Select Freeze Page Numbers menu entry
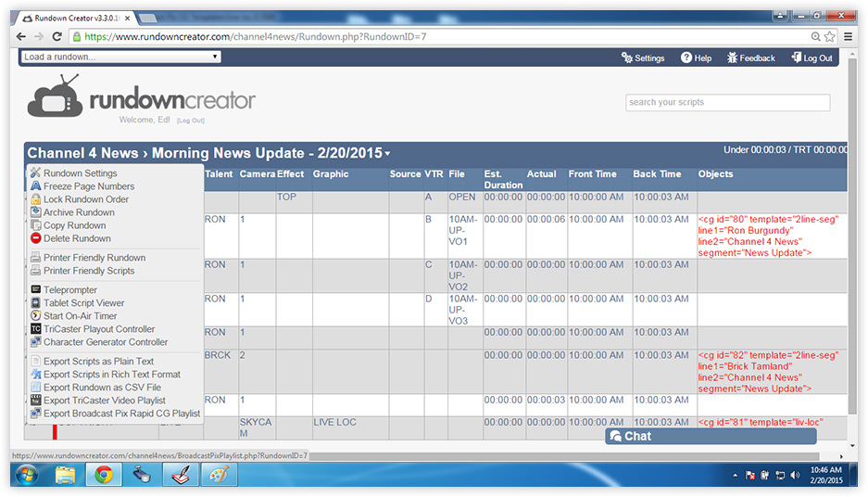The height and width of the screenshot is (497, 868). 89,186
